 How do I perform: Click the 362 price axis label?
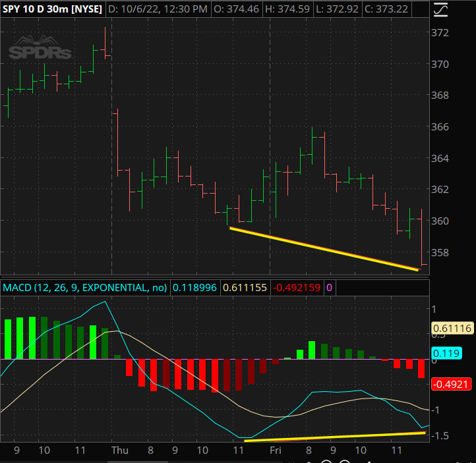point(440,189)
